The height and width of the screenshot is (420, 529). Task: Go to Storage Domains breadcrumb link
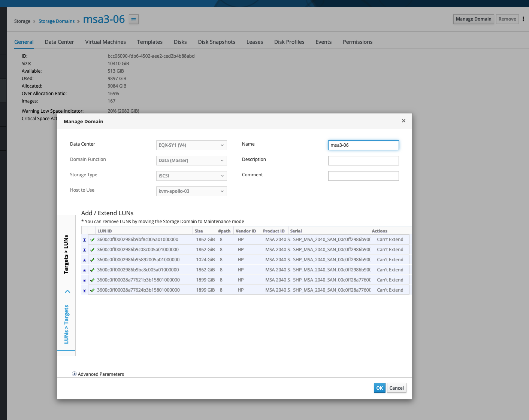pyautogui.click(x=57, y=21)
